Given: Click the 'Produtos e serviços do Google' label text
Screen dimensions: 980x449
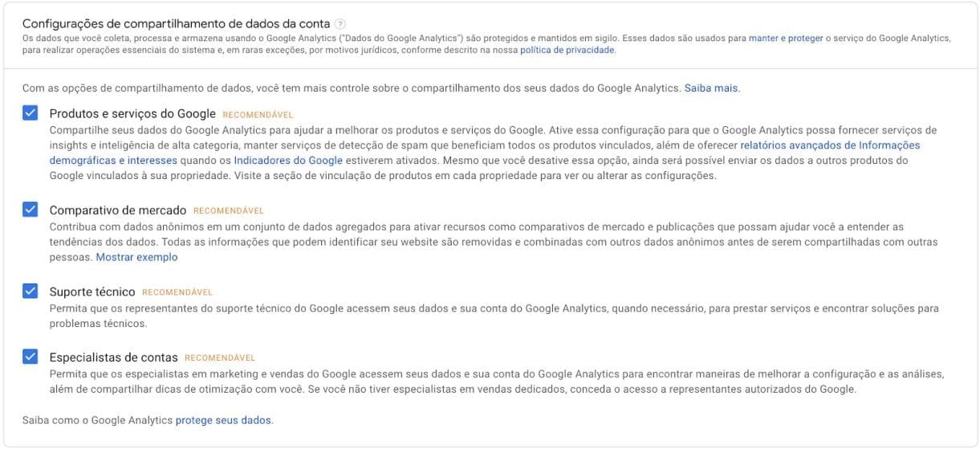Looking at the screenshot, I should (132, 114).
